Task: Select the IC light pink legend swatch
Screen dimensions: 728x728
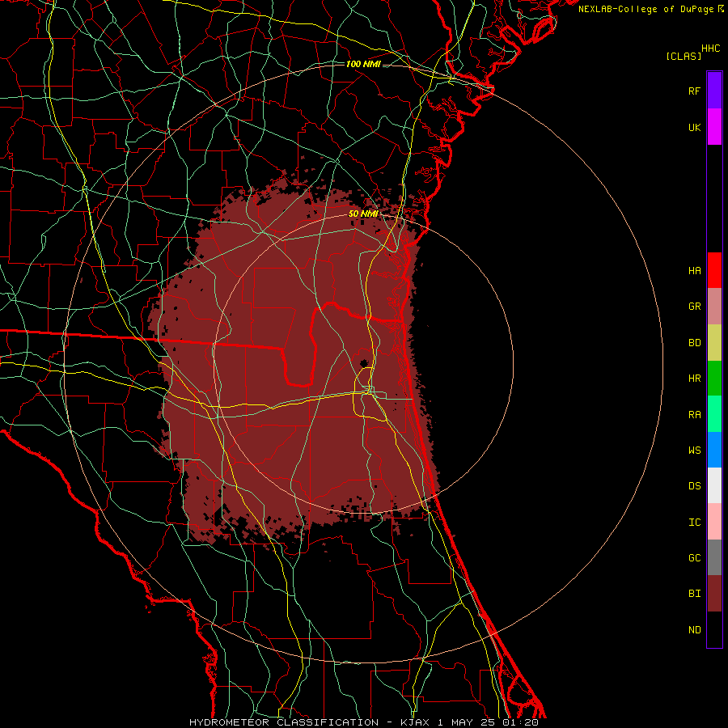Action: pyautogui.click(x=714, y=522)
